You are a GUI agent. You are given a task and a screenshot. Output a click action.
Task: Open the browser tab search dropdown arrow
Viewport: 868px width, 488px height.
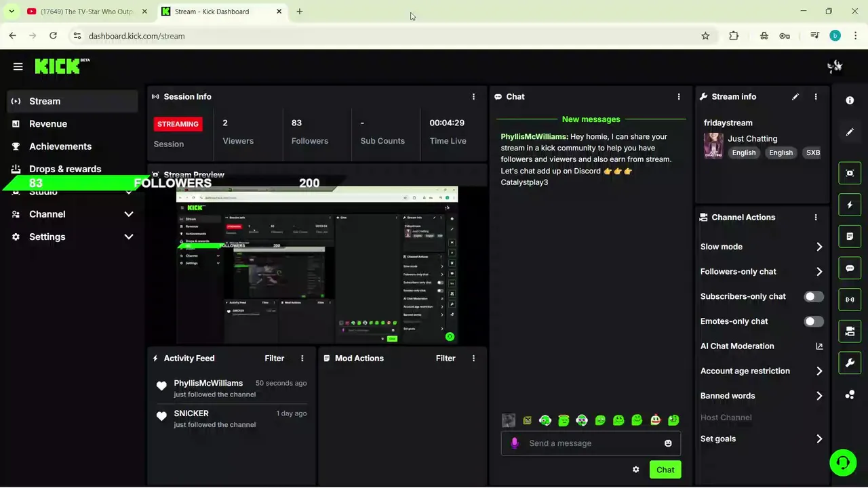pos(11,12)
